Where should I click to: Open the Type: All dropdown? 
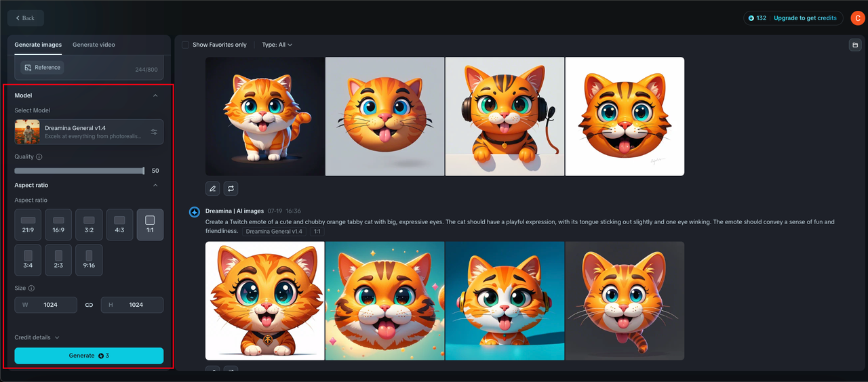pos(277,45)
